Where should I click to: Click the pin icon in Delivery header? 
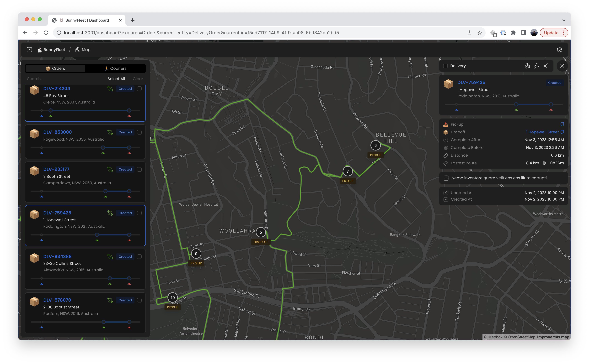536,66
